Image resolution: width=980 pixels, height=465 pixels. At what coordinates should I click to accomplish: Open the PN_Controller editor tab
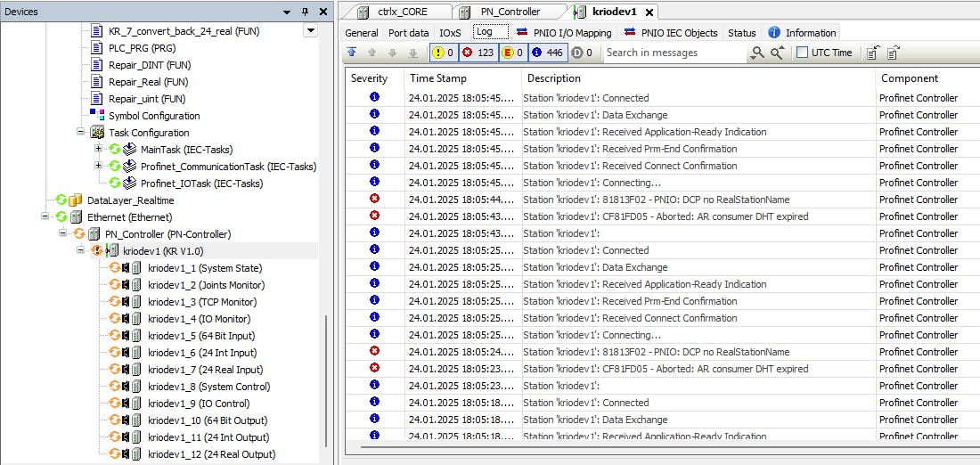(510, 12)
